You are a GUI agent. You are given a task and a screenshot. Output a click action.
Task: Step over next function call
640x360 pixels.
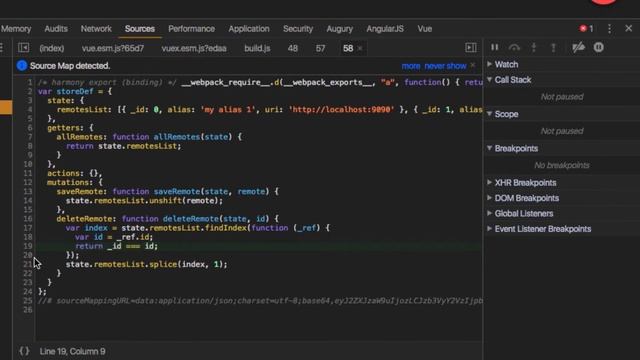pos(514,47)
